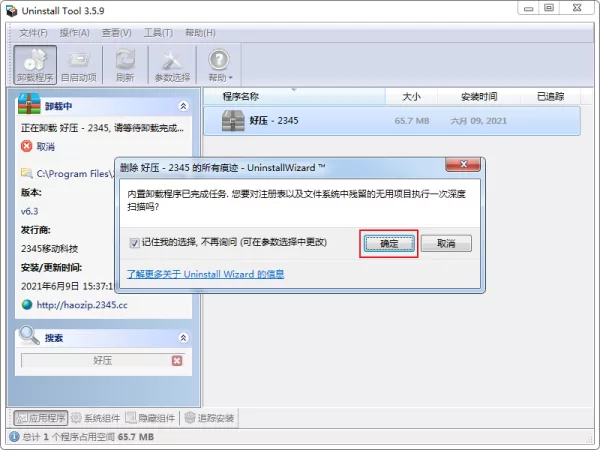The image size is (600, 450).
Task: Open the C:\Program Files folder link
Action: tap(75, 174)
